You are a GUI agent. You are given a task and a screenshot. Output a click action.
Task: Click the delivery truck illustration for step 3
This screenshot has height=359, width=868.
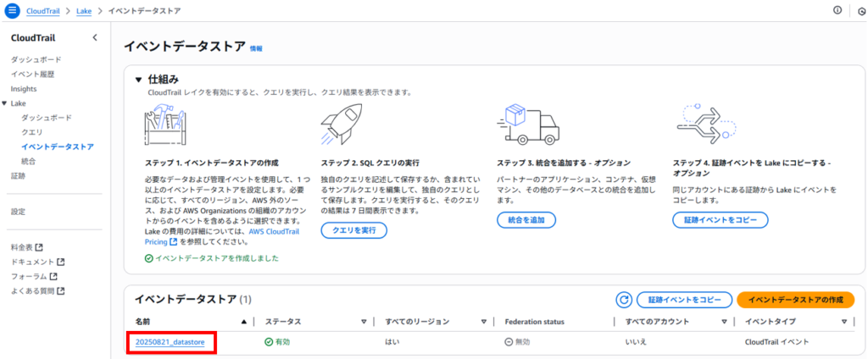(529, 124)
